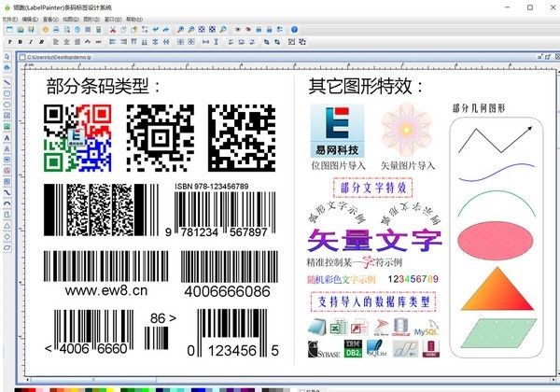This screenshot has height=392, width=560.
Task: Select the pink ellipse shape on canvas
Action: pyautogui.click(x=496, y=241)
